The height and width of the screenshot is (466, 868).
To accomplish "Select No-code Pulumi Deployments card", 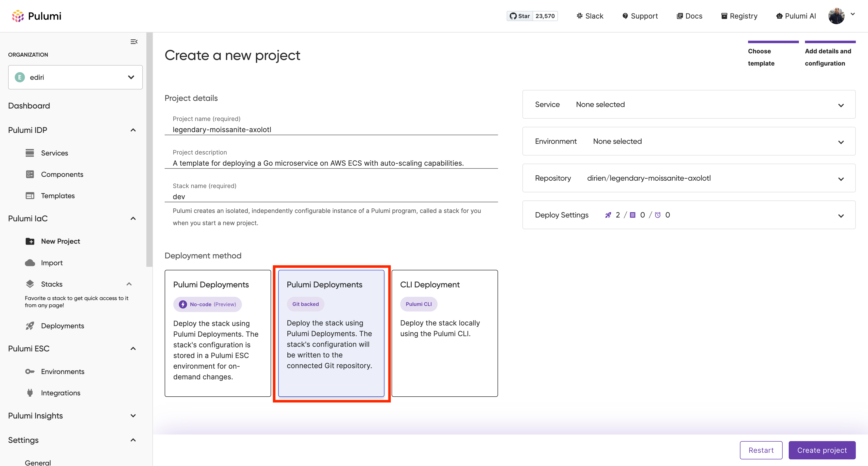I will coord(218,333).
